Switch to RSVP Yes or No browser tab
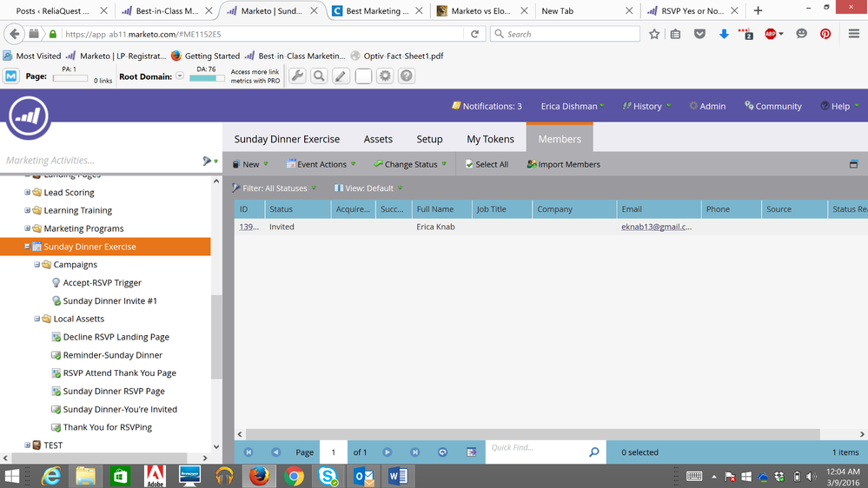Viewport: 868px width, 488px height. [692, 10]
